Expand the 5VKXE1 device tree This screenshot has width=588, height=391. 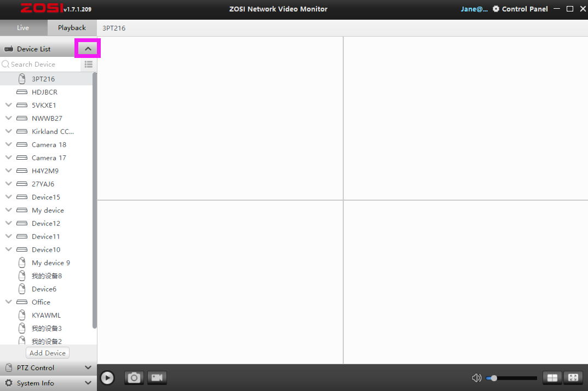tap(9, 105)
